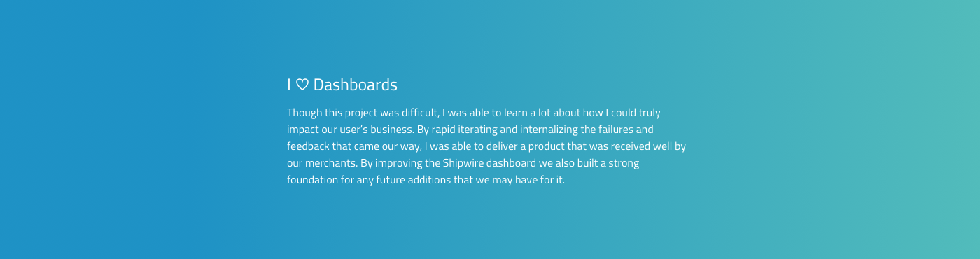980x259 pixels.
Task: Click the word strong in the paragraph
Action: (623, 163)
